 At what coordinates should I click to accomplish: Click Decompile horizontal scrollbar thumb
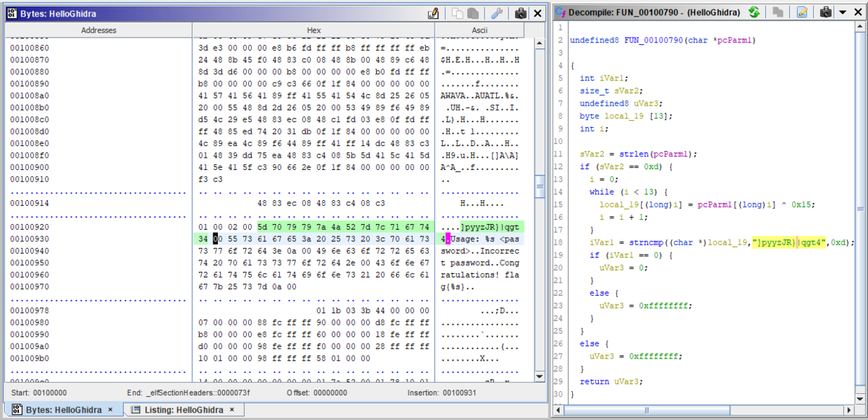pos(648,410)
